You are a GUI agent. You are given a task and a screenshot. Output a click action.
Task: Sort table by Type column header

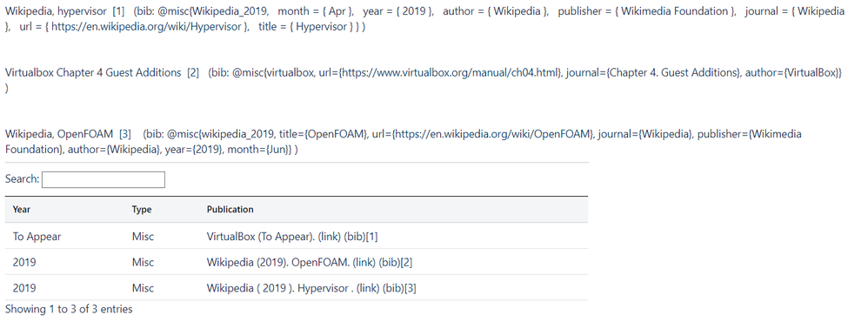[142, 210]
